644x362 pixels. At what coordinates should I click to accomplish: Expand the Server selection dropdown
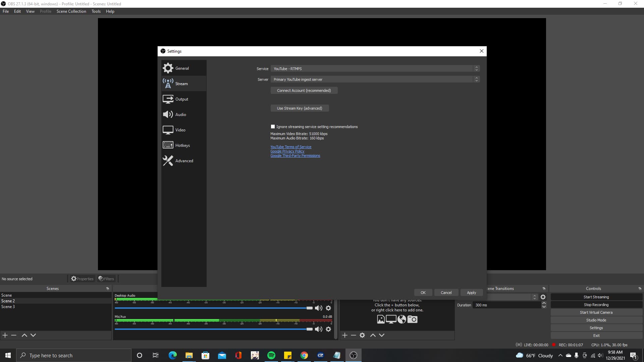pyautogui.click(x=477, y=79)
